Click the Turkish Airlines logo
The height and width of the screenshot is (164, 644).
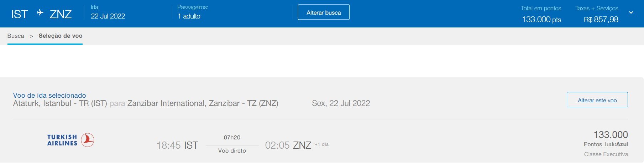click(70, 140)
